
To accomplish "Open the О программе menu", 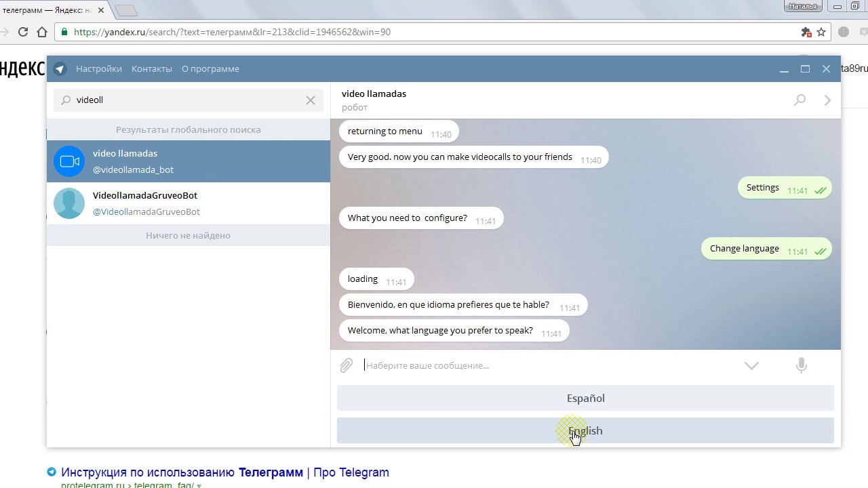I will (x=210, y=68).
